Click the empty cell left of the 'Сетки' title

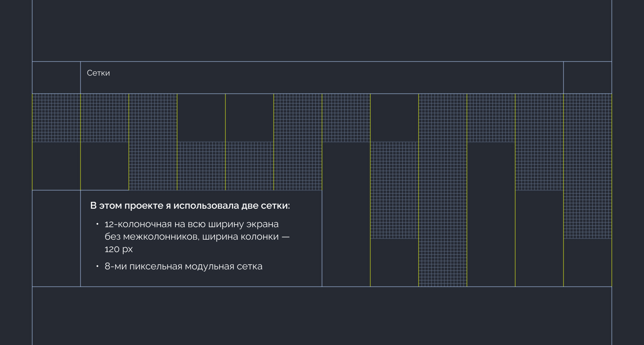(56, 78)
